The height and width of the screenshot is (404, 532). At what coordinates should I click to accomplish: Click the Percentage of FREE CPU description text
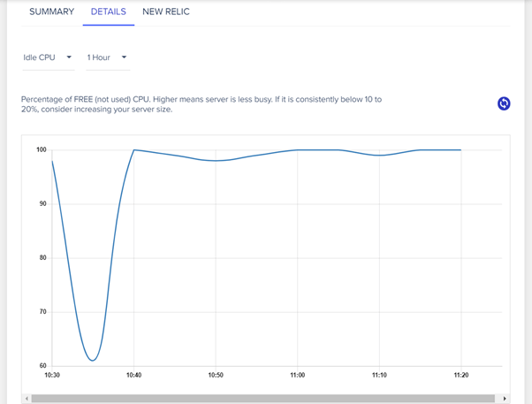(201, 104)
